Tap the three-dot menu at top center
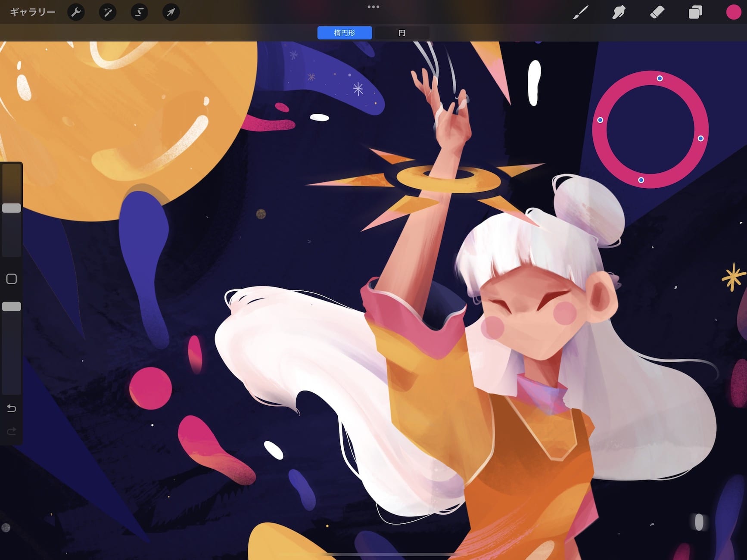The image size is (747, 560). (373, 7)
